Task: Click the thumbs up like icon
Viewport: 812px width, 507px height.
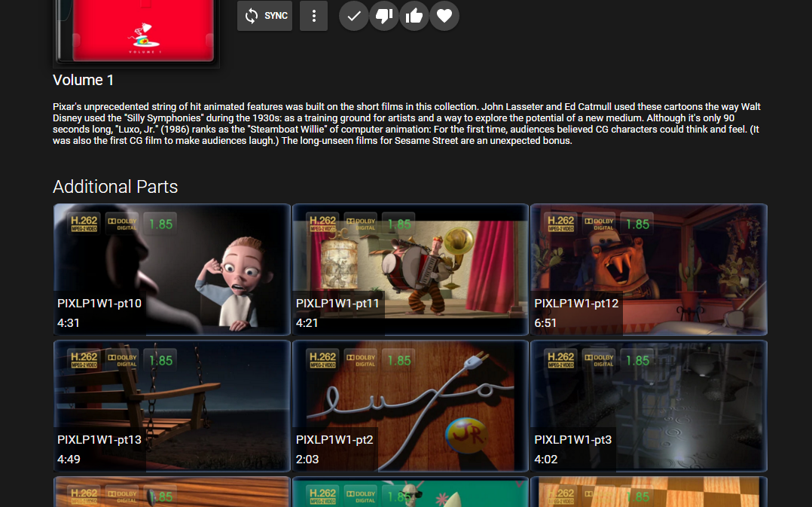Action: coord(414,16)
